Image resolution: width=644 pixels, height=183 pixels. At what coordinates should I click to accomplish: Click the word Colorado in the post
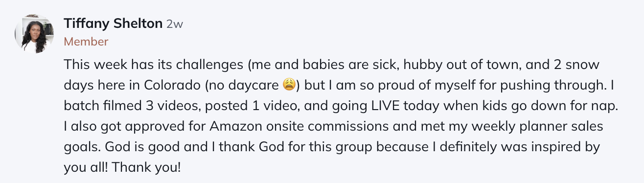pyautogui.click(x=173, y=85)
